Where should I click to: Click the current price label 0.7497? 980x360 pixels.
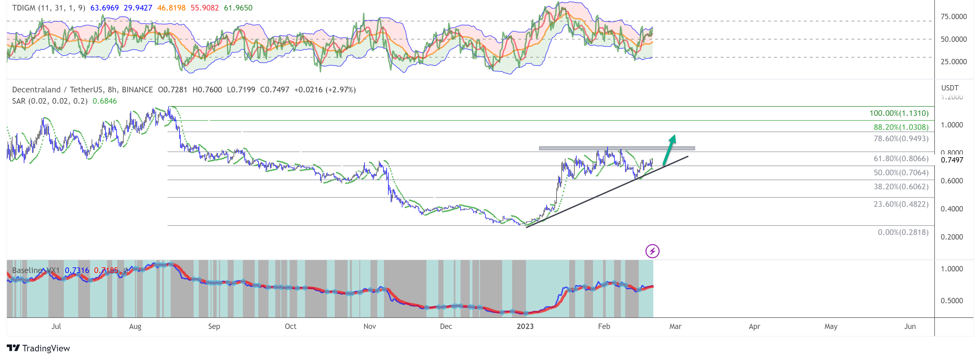[x=952, y=160]
